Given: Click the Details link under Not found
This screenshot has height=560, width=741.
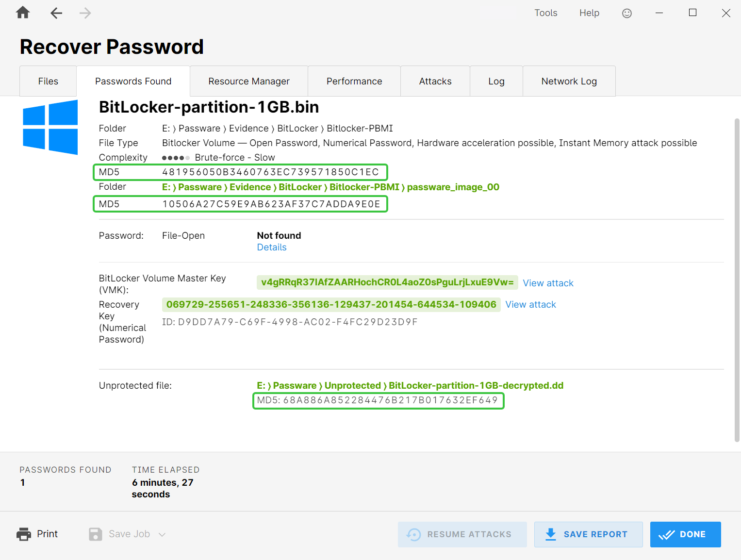Looking at the screenshot, I should pyautogui.click(x=272, y=247).
